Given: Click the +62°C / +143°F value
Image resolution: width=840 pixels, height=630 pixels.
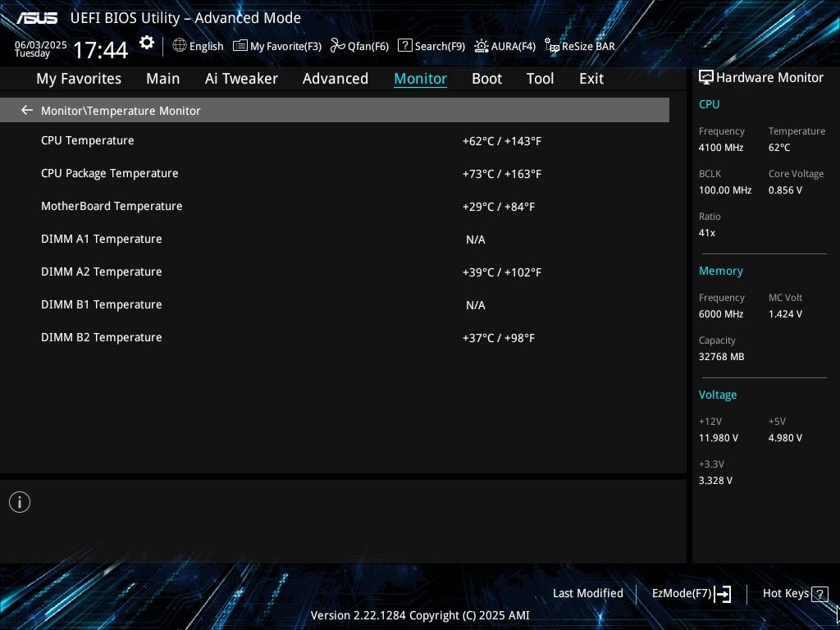Looking at the screenshot, I should (502, 141).
